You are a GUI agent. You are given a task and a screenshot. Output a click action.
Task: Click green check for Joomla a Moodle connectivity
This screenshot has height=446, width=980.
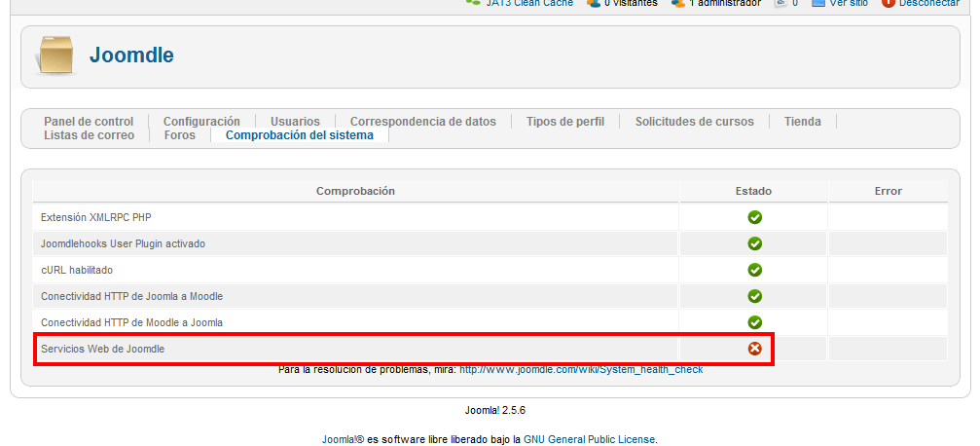(754, 296)
